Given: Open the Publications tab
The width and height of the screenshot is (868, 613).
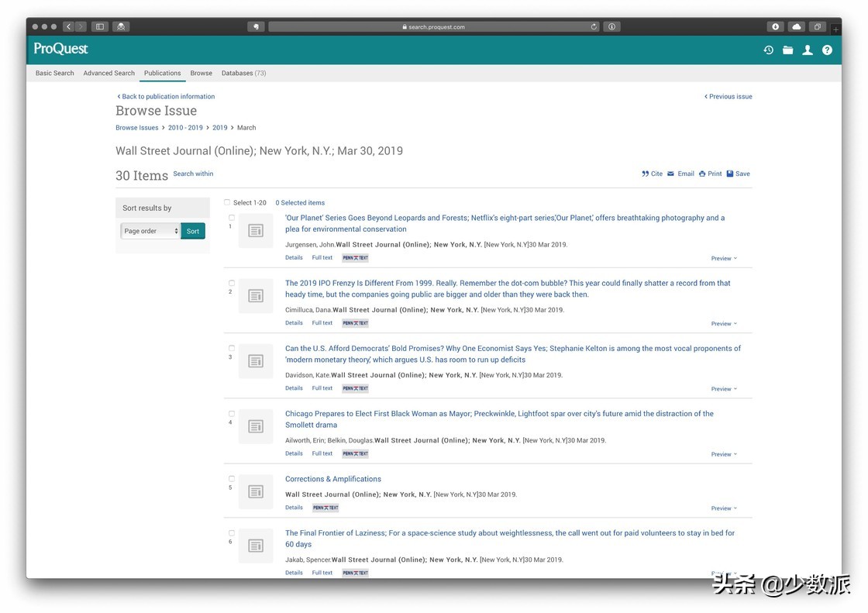Looking at the screenshot, I should 162,73.
